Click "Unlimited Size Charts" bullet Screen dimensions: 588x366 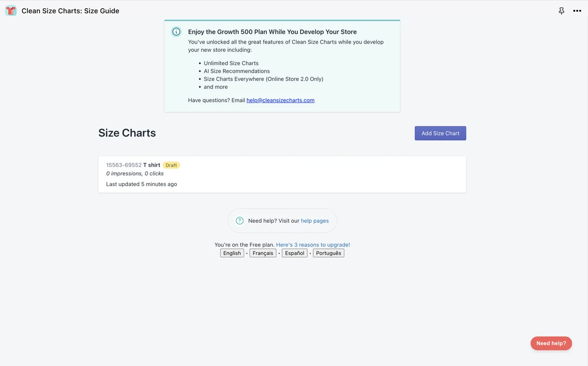coord(231,63)
